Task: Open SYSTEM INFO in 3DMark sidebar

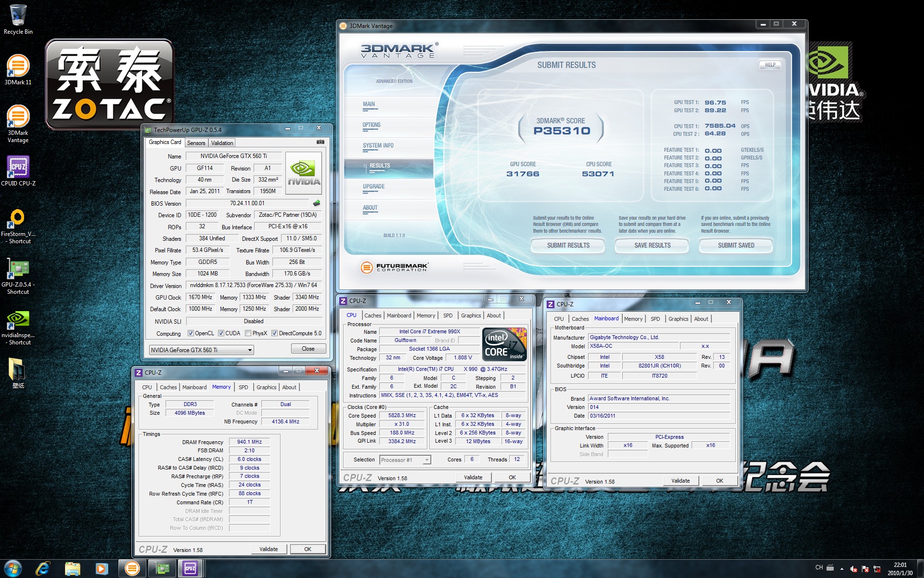Action: coord(378,145)
